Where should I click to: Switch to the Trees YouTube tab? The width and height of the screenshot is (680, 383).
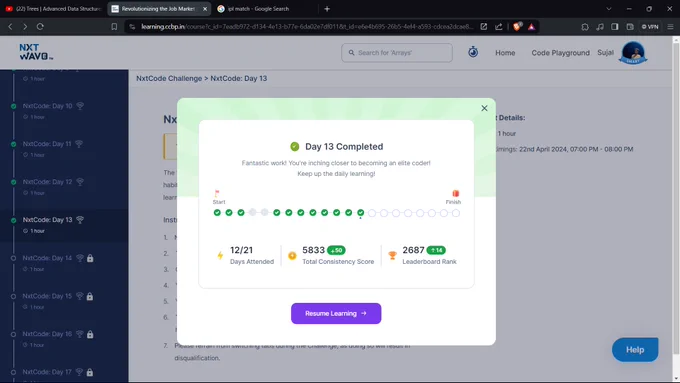[x=53, y=9]
